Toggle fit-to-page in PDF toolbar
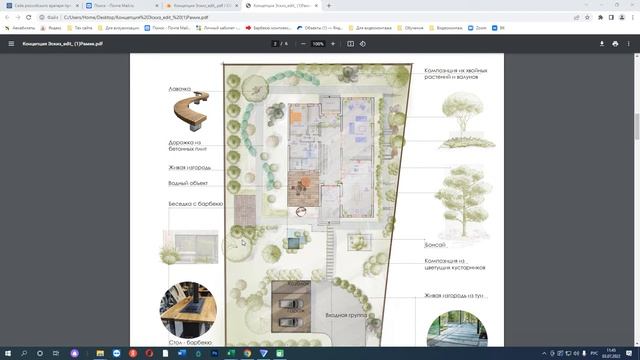Viewport: 640px width, 360px height. (x=350, y=44)
